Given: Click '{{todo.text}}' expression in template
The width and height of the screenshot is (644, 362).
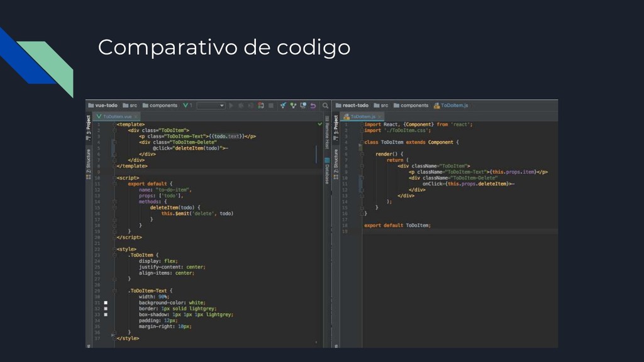Looking at the screenshot, I should [x=226, y=136].
